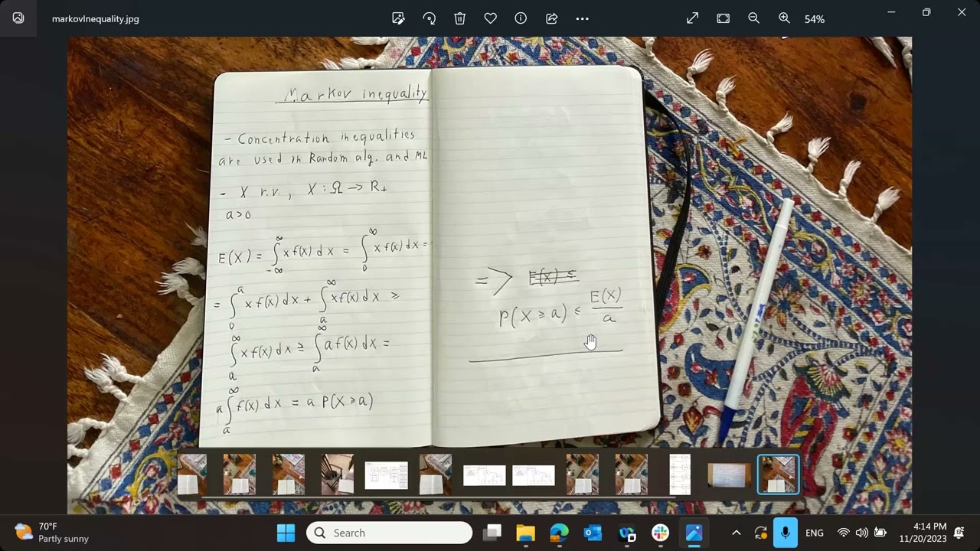This screenshot has width=980, height=551.
Task: Open the See more three-dots menu
Action: click(582, 18)
